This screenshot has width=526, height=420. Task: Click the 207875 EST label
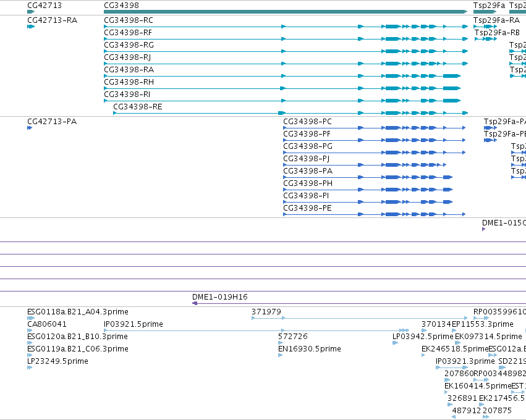point(497,411)
